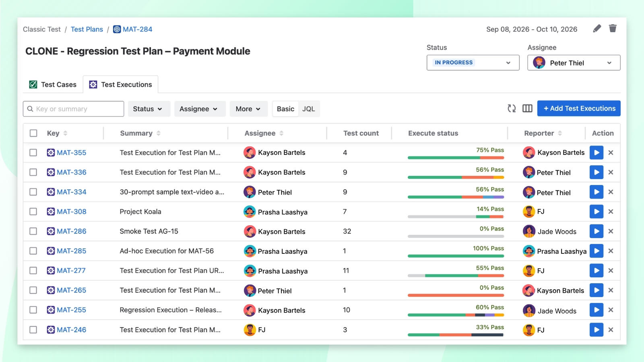Click the MAT-355 75% Pass progress bar
The width and height of the screenshot is (644, 362).
[x=456, y=158]
